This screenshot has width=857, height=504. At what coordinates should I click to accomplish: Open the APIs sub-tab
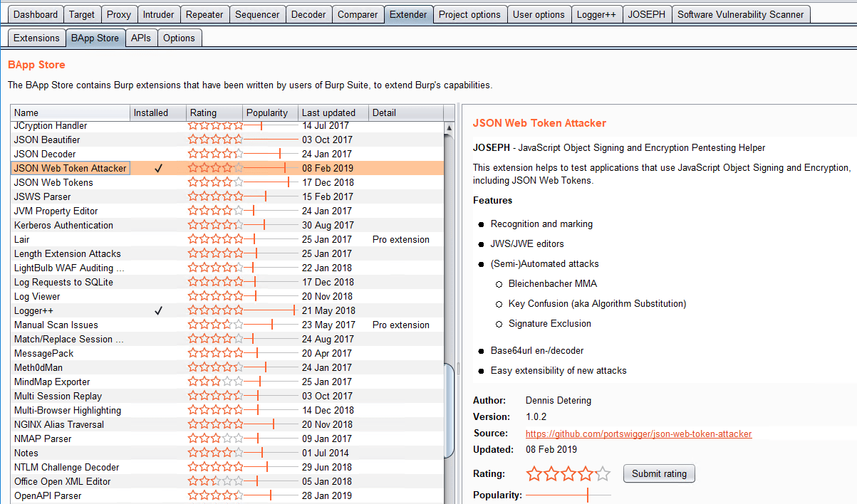tap(141, 38)
